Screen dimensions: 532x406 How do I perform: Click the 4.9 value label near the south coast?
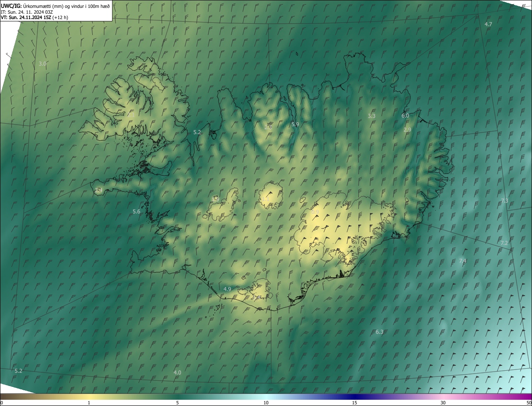tap(227, 289)
